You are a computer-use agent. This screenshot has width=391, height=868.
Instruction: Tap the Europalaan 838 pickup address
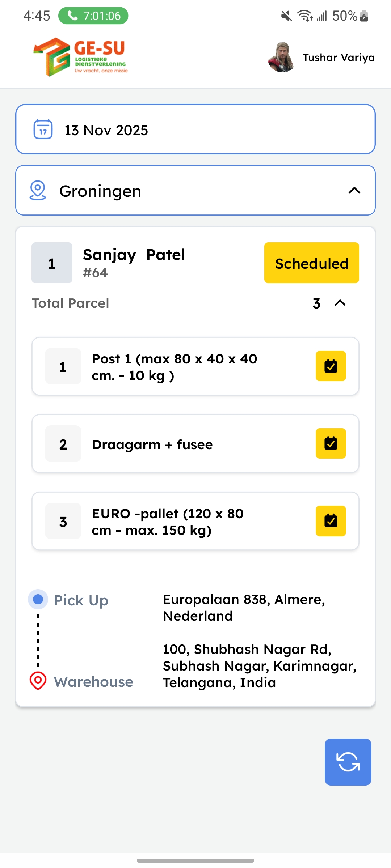244,608
